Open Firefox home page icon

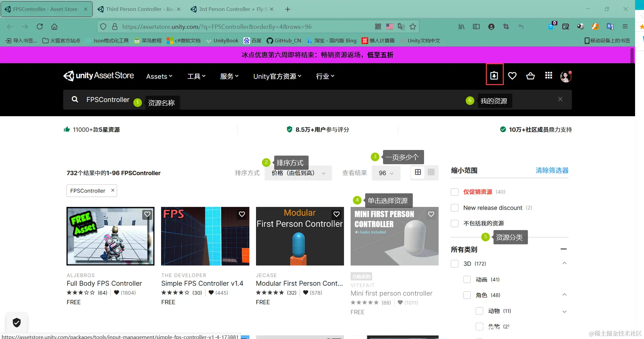tap(54, 26)
